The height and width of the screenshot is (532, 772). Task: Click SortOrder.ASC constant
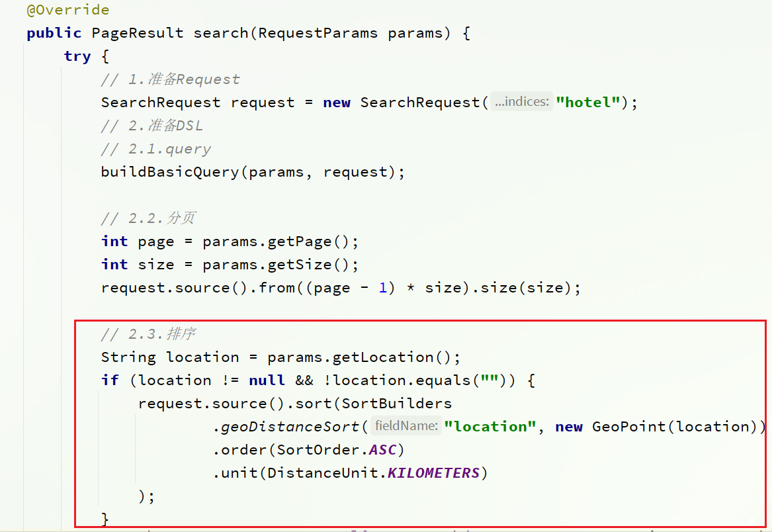337,450
